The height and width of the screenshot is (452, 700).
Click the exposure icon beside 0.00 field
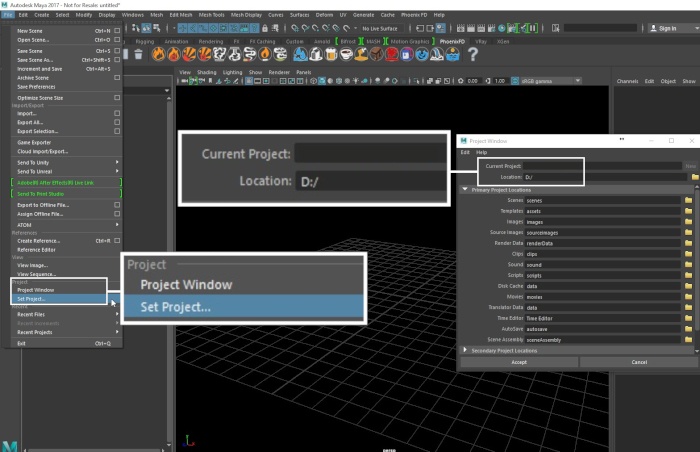click(461, 81)
